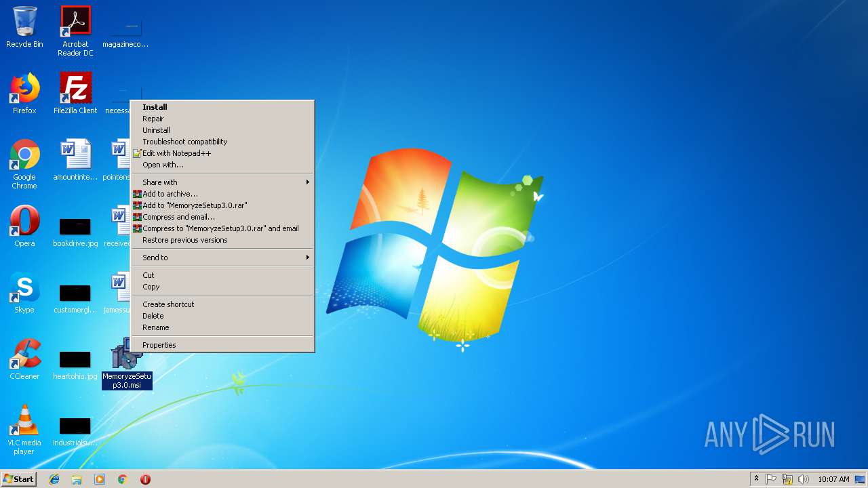Select Open with... option
This screenshot has height=488, width=868.
[222, 165]
